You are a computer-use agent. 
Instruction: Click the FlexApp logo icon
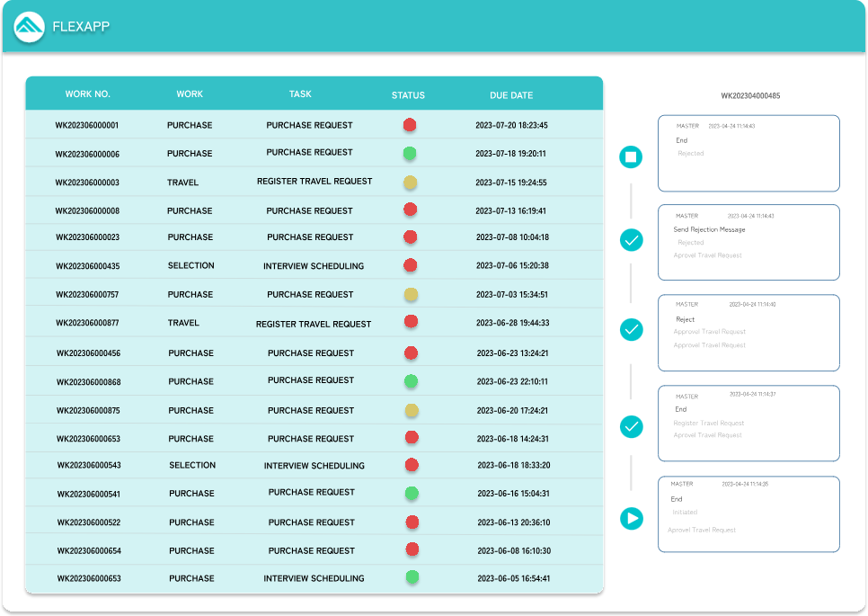pos(29,26)
